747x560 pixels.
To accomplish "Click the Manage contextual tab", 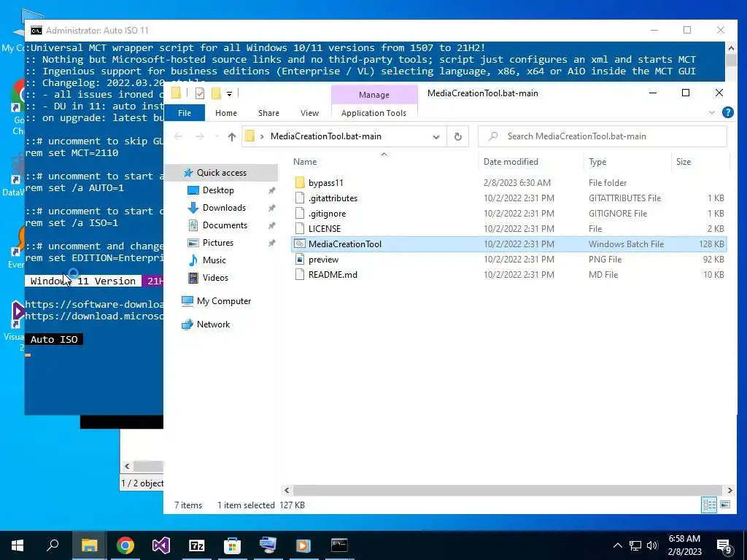I will (x=374, y=95).
